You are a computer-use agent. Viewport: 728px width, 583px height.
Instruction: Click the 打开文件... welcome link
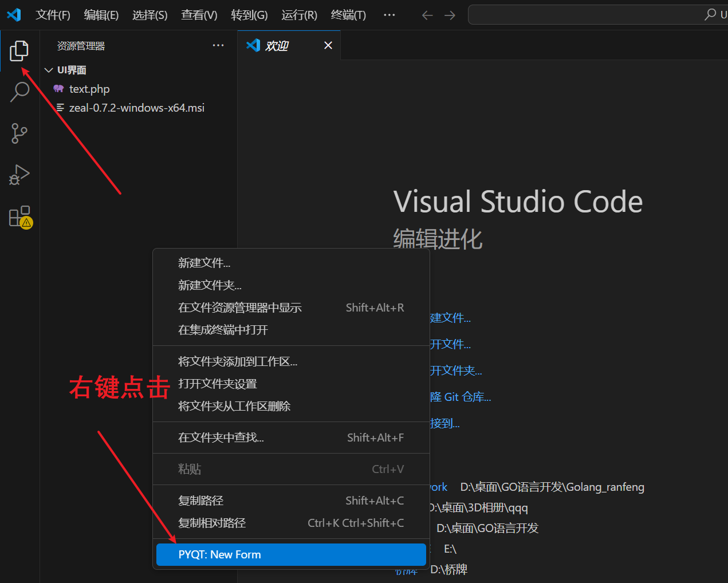(450, 344)
